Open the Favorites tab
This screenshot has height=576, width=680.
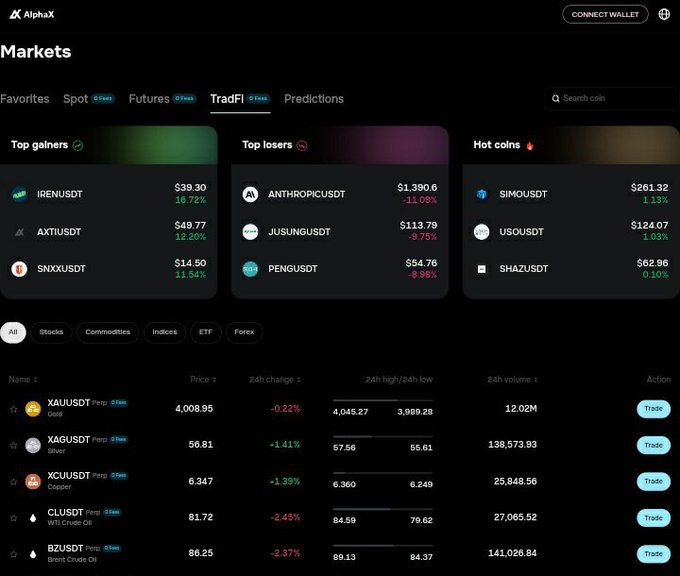coord(25,99)
